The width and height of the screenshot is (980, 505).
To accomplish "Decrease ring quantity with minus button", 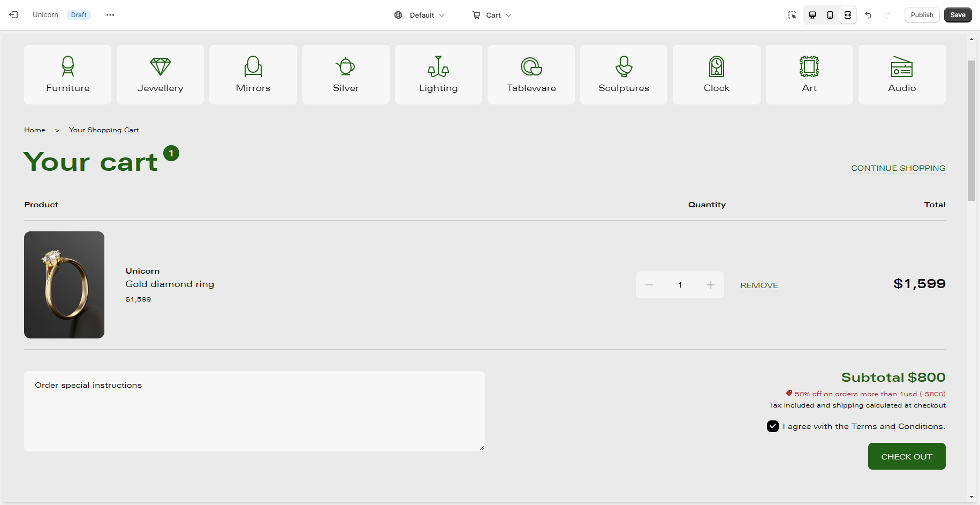I will [649, 285].
